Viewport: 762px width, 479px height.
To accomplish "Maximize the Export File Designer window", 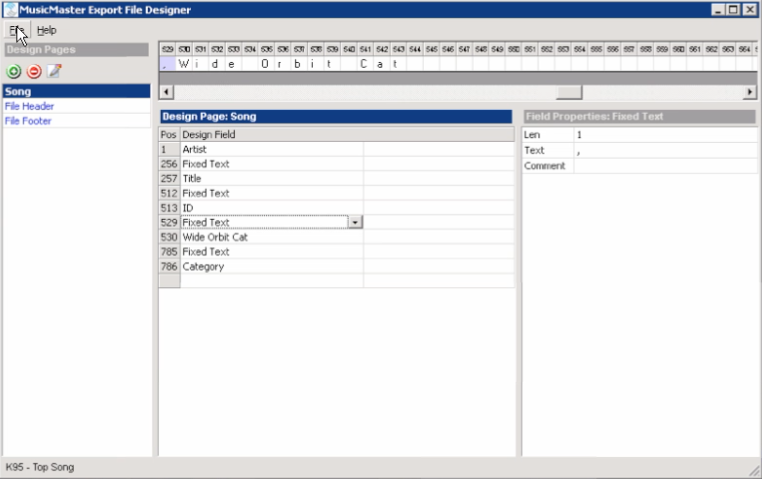I will click(734, 10).
